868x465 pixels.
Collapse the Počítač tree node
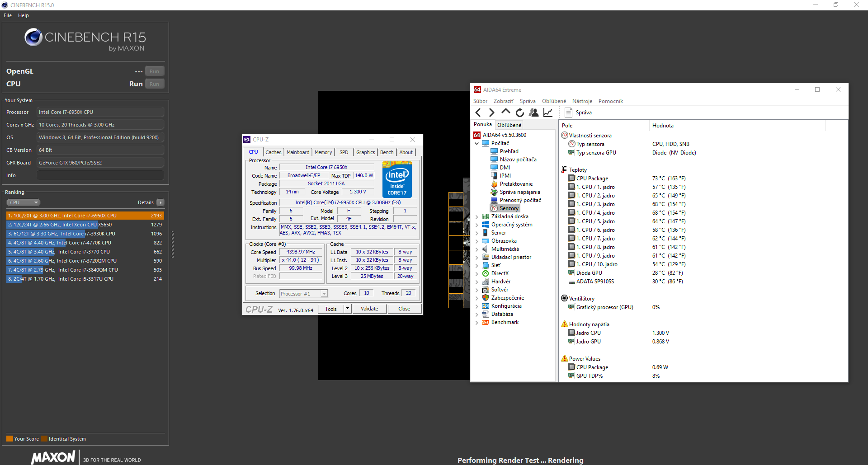(476, 143)
